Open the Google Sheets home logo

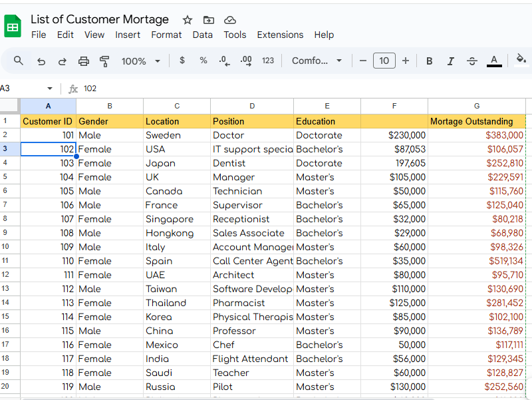(13, 27)
